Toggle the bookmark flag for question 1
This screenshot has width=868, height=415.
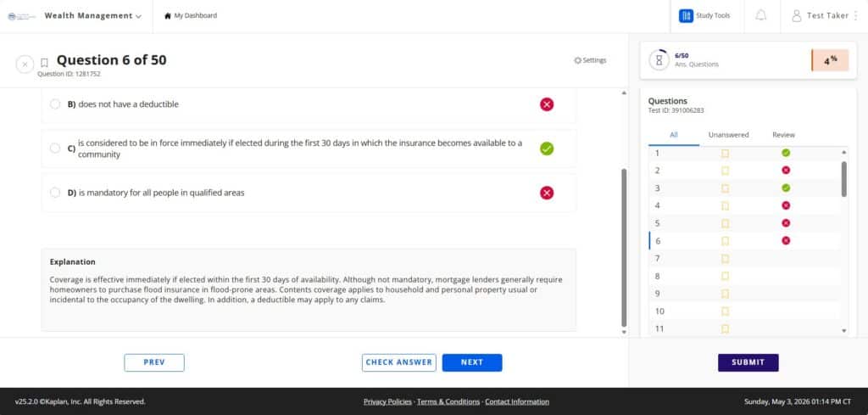click(x=725, y=153)
